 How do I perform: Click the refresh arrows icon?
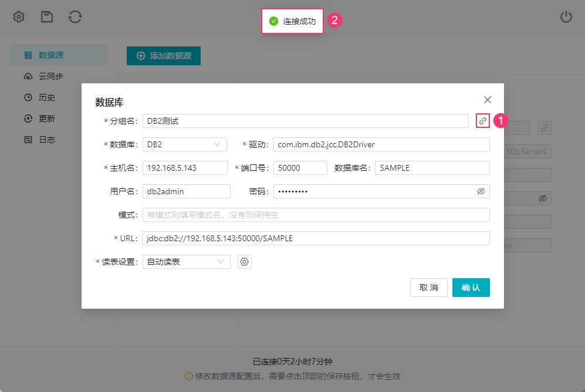click(75, 17)
